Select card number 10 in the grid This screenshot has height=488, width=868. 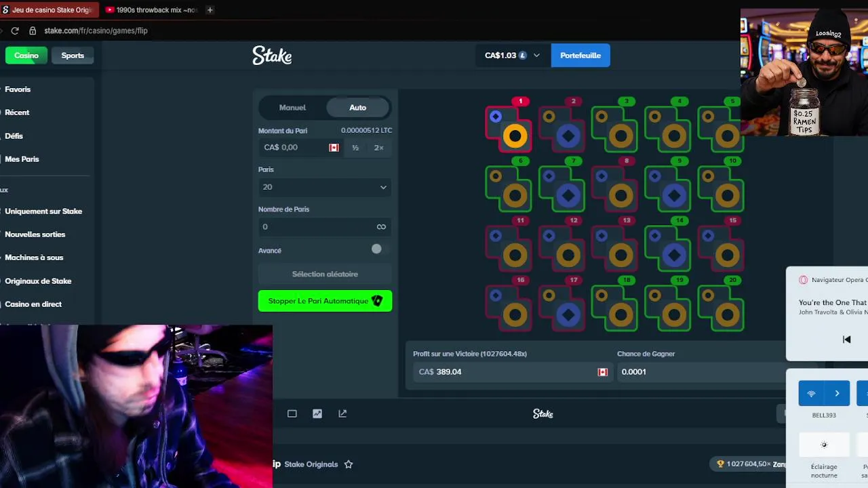point(720,188)
